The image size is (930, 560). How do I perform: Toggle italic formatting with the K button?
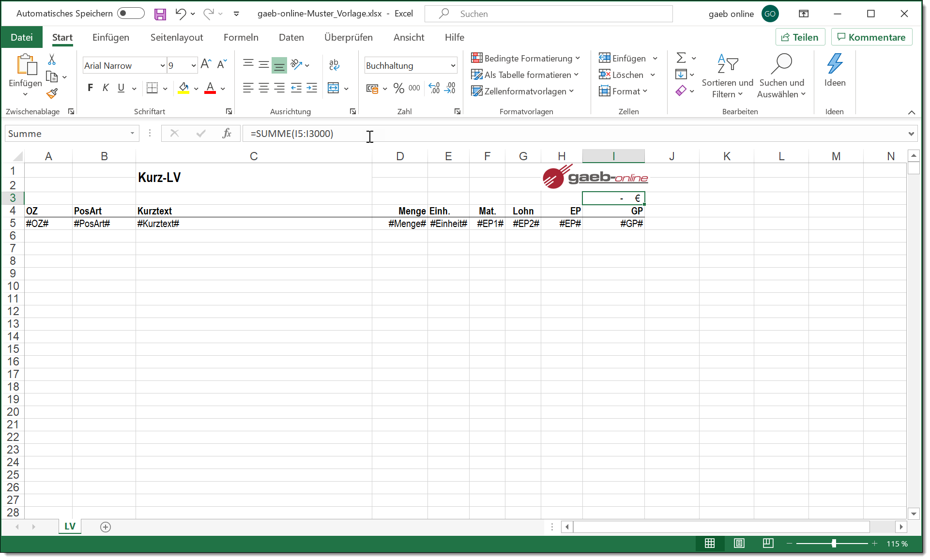pyautogui.click(x=106, y=88)
